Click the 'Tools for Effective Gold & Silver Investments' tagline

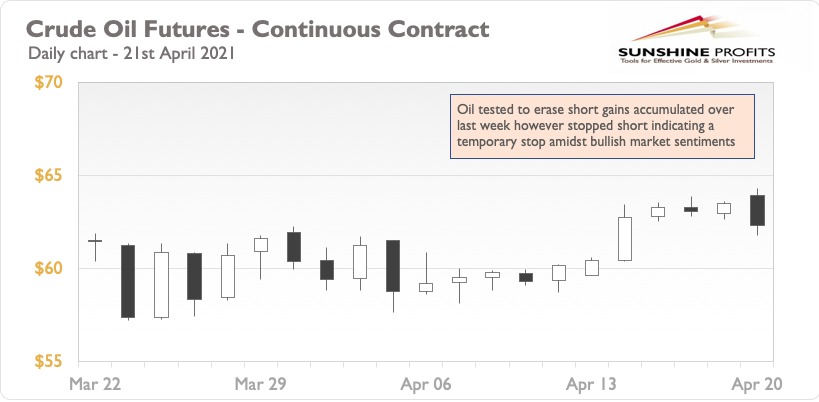click(x=696, y=61)
